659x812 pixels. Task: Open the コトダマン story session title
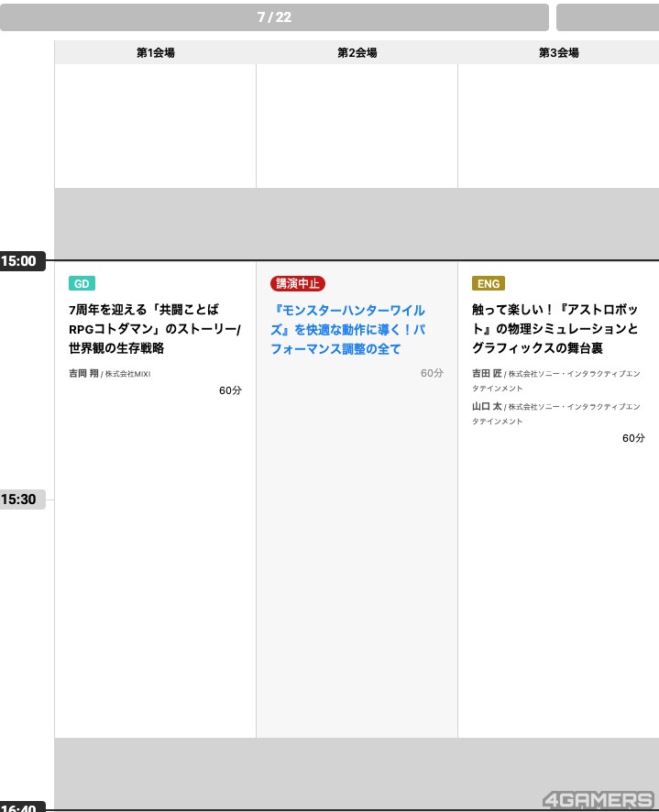[154, 329]
